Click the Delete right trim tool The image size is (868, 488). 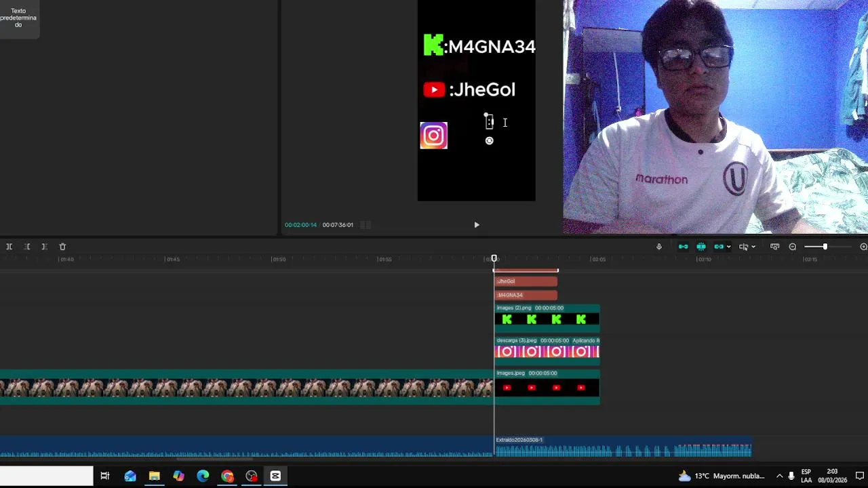44,247
